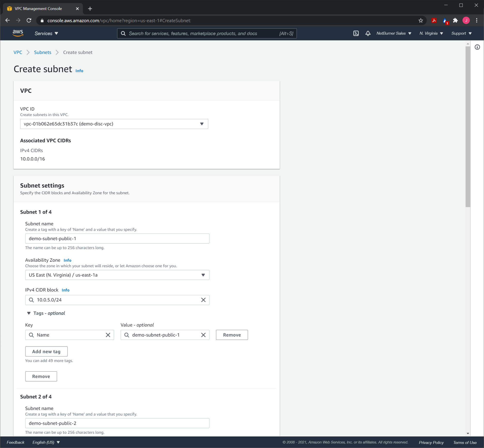Open the VPC ID dropdown
Image resolution: width=484 pixels, height=448 pixels.
click(x=114, y=124)
